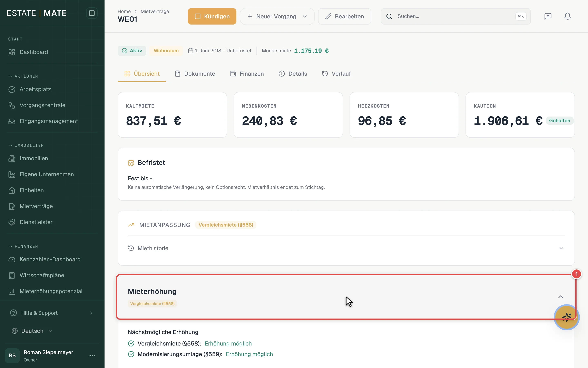Viewport: 588px width, 368px height.
Task: Click the Nebenkosten 240,83 € card
Action: pyautogui.click(x=288, y=115)
